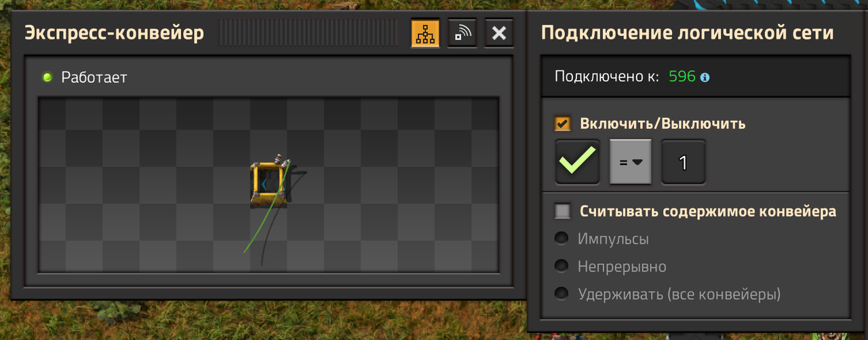The height and width of the screenshot is (340, 868).
Task: Click the express belt entity in preview
Action: (x=269, y=184)
